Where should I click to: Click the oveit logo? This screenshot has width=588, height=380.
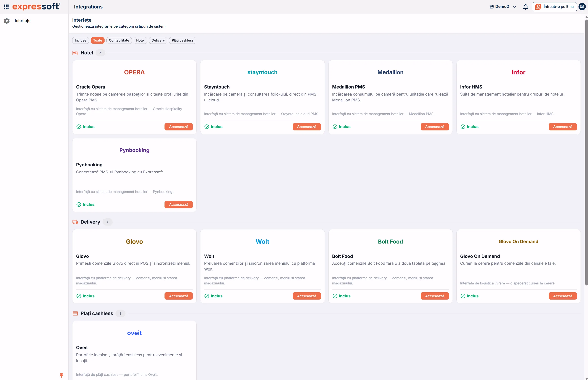point(134,333)
